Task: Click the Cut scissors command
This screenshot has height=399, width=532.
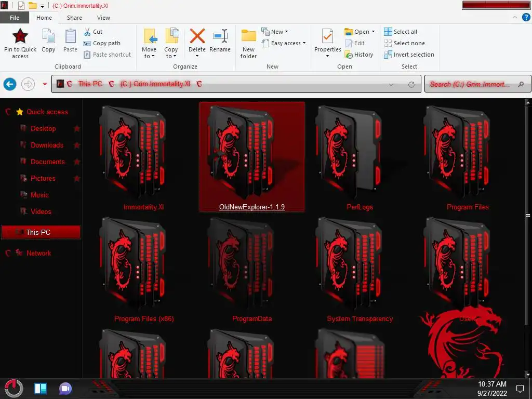Action: point(93,32)
